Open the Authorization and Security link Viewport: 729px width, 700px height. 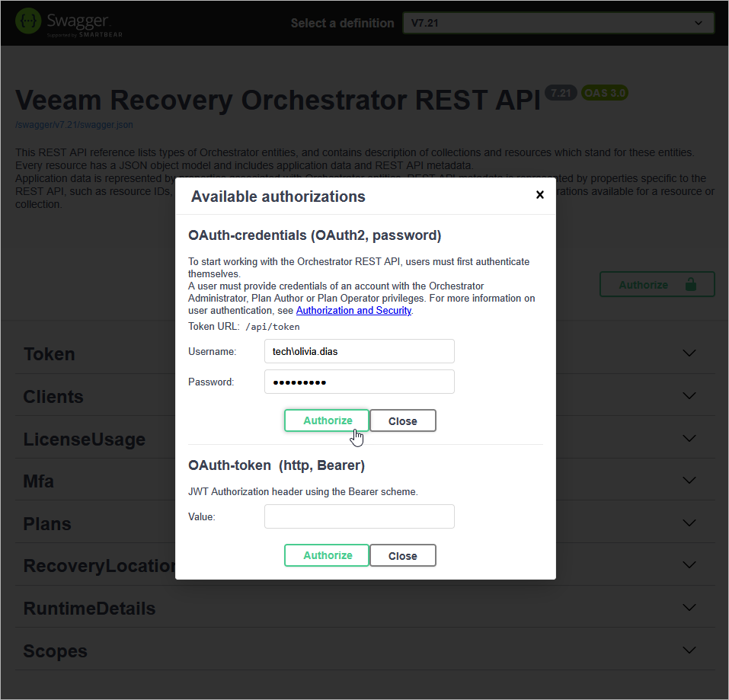353,310
